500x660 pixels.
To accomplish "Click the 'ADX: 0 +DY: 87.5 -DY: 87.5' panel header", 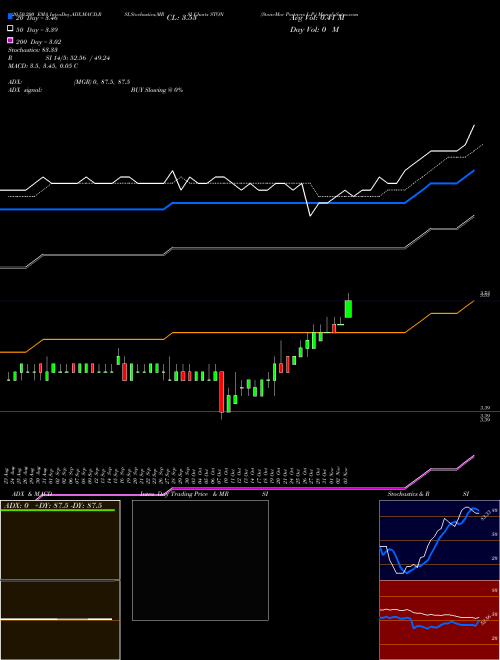I will [x=53, y=506].
